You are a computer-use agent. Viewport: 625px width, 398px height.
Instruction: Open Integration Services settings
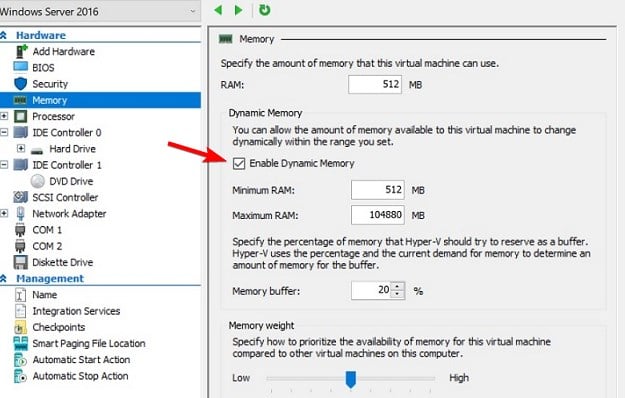[x=76, y=311]
